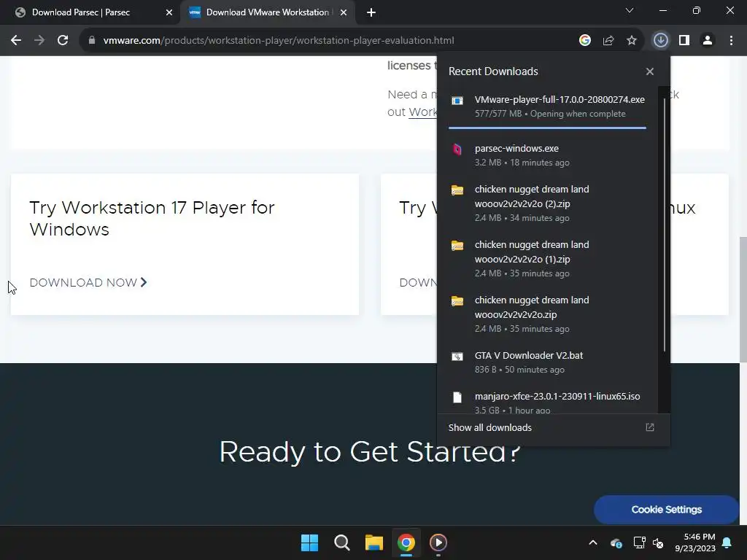Click the GTA V Downloader bat icon
Image resolution: width=747 pixels, height=560 pixels.
coord(457,356)
